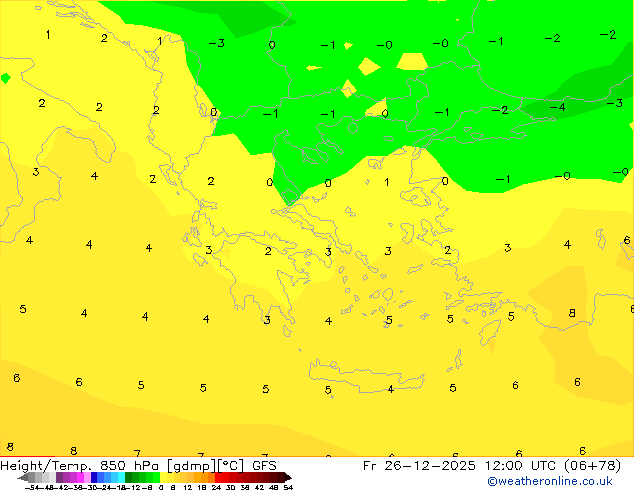Click the "850 hPa" pressure level label
Image resolution: width=634 pixels, height=490 pixels.
point(129,466)
